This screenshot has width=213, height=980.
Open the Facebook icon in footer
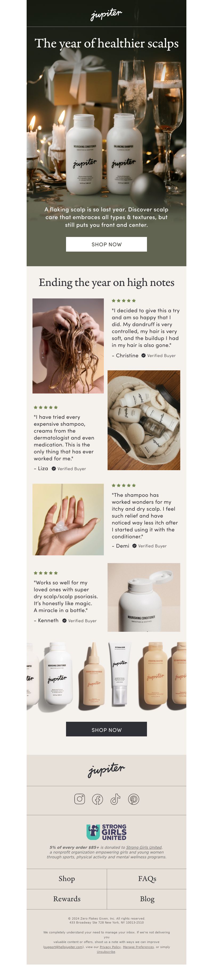pos(97,799)
